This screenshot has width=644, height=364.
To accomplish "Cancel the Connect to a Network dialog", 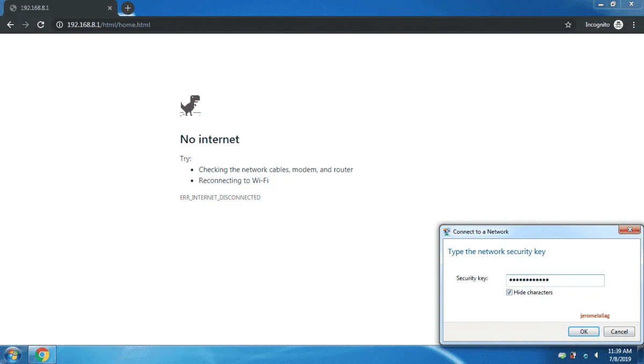I will point(619,331).
